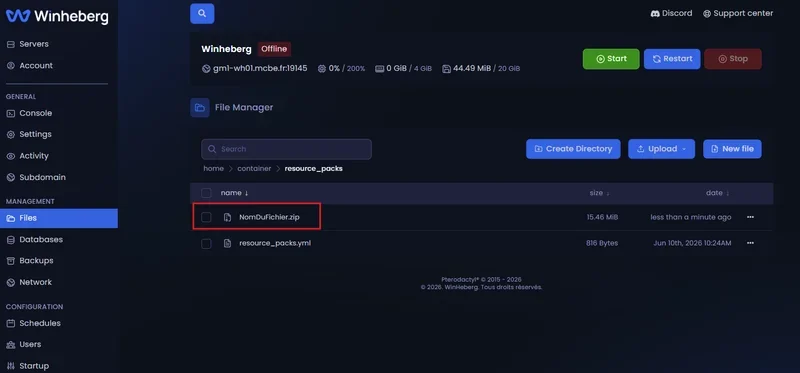Click resource_packs breadcrumb
This screenshot has width=800, height=373.
(313, 168)
